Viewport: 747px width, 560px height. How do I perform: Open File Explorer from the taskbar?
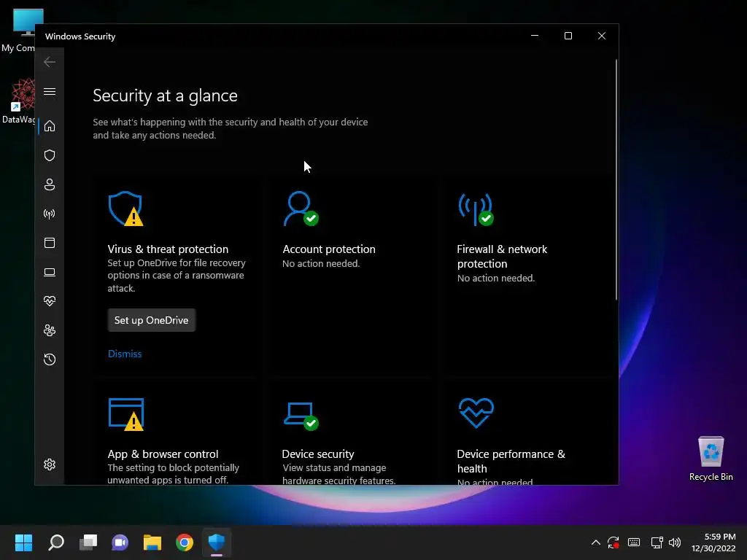pyautogui.click(x=152, y=542)
